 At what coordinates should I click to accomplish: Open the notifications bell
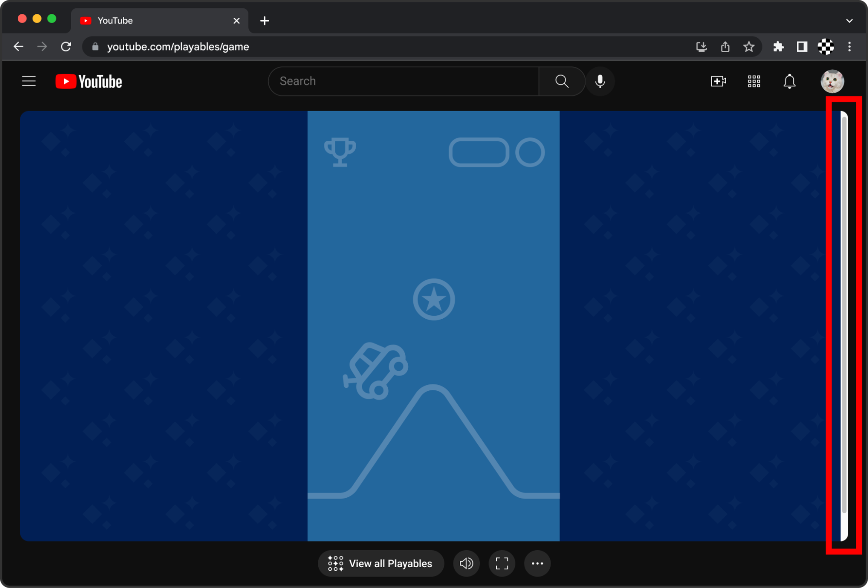tap(789, 81)
